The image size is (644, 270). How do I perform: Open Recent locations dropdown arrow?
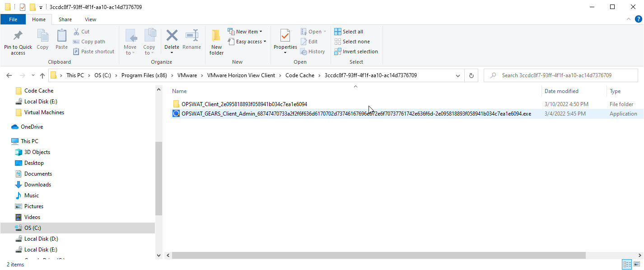click(33, 76)
